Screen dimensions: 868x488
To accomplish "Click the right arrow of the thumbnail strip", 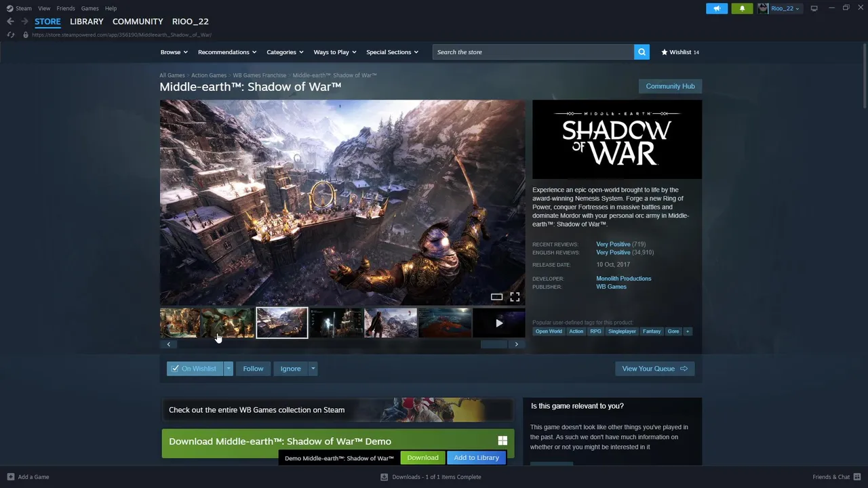I will pyautogui.click(x=516, y=344).
